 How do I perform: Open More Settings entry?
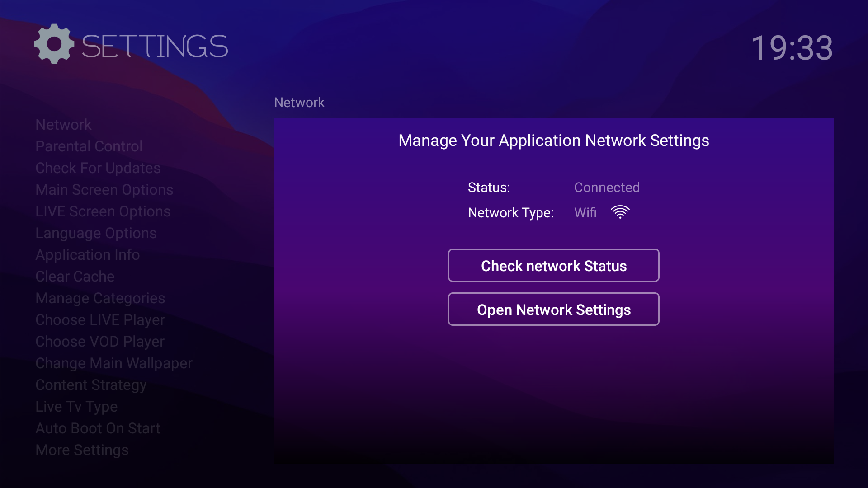(81, 450)
